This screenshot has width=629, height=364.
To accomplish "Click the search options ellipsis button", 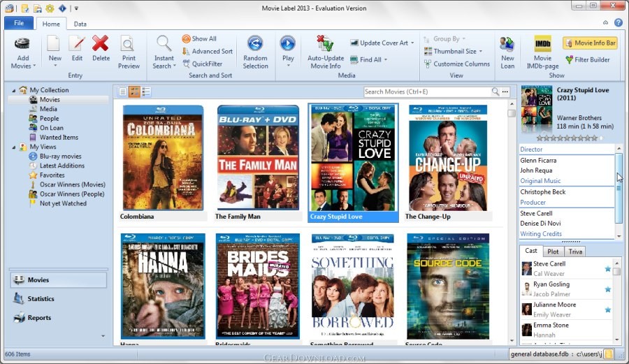I will tap(505, 92).
